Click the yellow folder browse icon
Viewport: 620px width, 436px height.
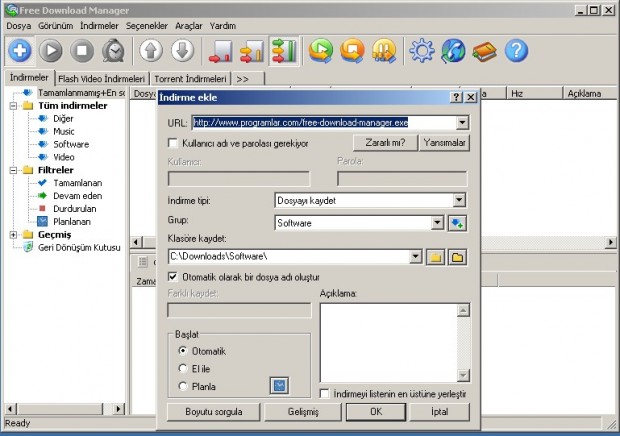[x=435, y=257]
